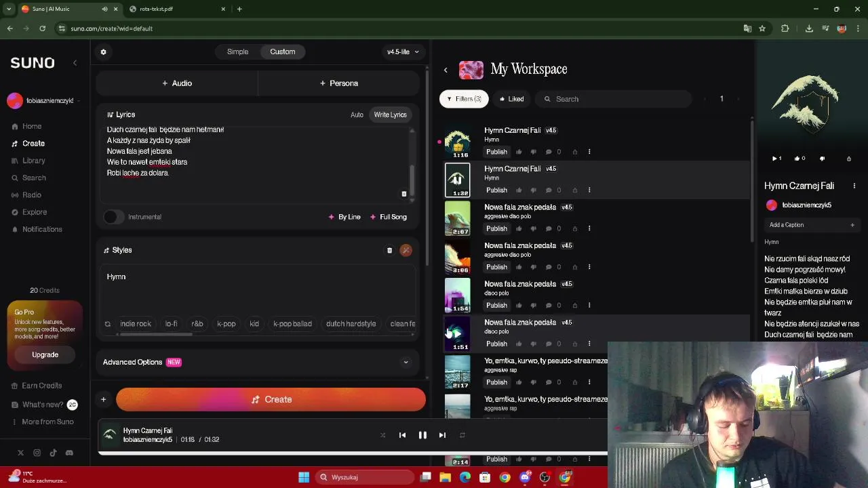The width and height of the screenshot is (868, 488).
Task: Open three-dot menu in song detail panel
Action: (854, 186)
